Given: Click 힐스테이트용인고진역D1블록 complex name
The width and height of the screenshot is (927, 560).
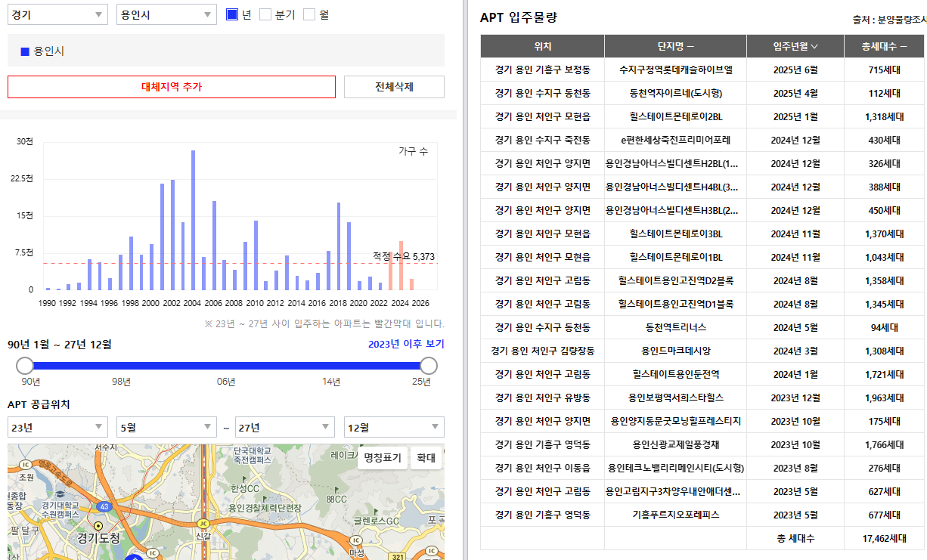Looking at the screenshot, I should (675, 304).
